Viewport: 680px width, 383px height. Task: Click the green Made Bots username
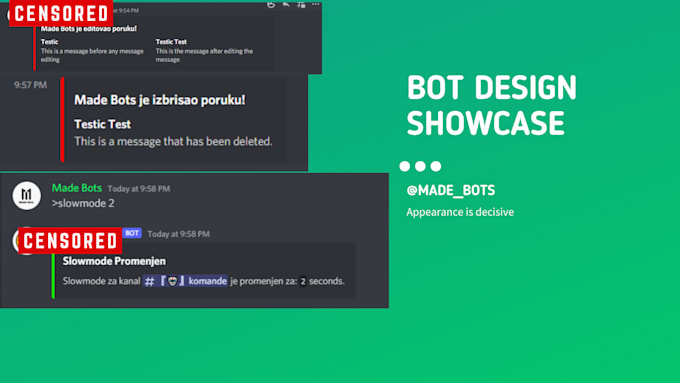(77, 188)
